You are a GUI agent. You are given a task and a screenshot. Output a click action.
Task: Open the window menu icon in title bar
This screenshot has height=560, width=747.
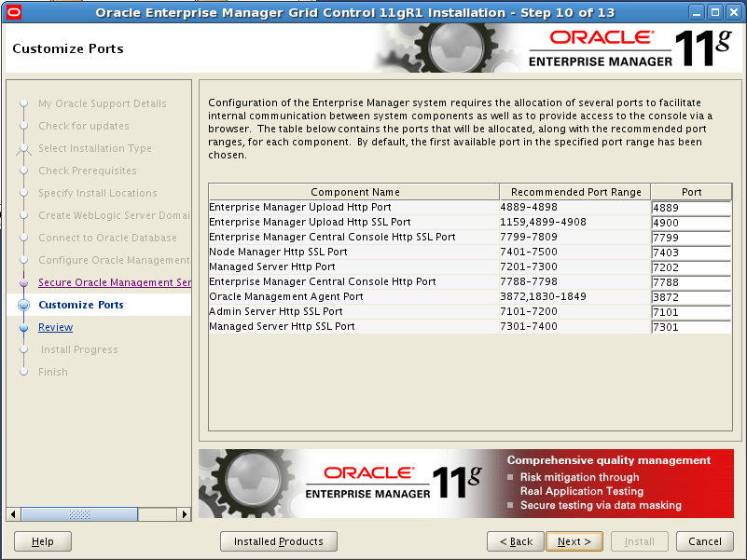14,12
